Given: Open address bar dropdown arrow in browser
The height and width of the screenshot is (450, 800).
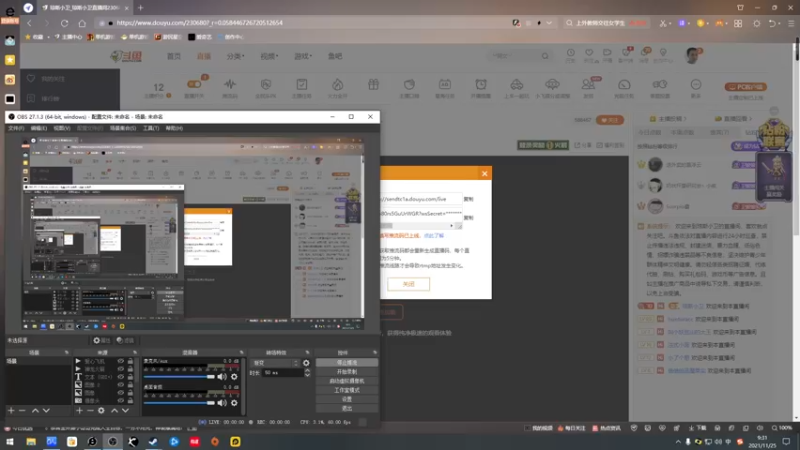Looking at the screenshot, I should (549, 23).
